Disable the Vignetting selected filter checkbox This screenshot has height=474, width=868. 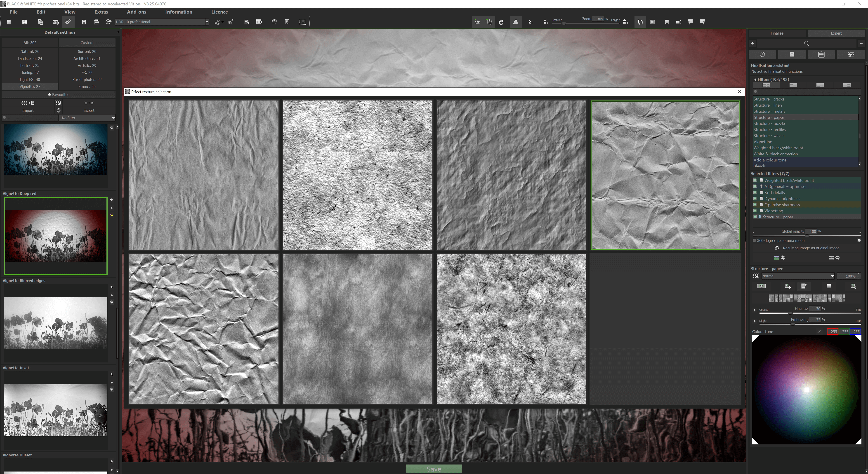point(755,211)
